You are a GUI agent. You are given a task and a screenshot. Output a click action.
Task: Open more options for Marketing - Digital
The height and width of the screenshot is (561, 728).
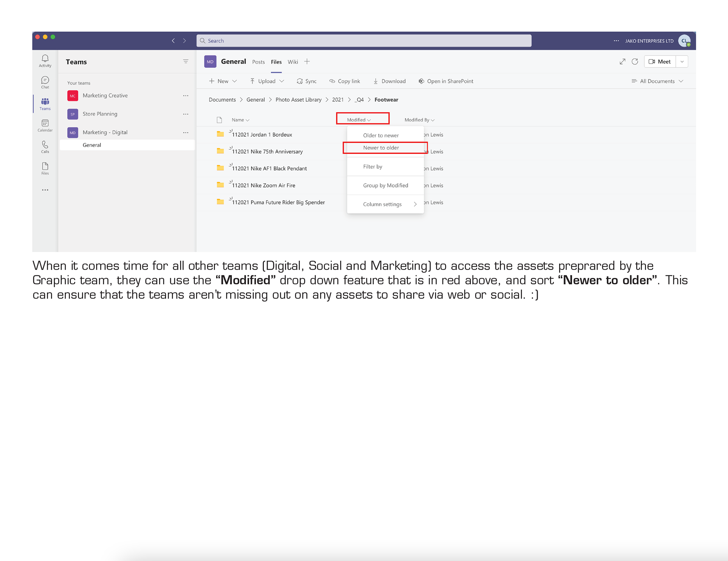[x=186, y=132]
